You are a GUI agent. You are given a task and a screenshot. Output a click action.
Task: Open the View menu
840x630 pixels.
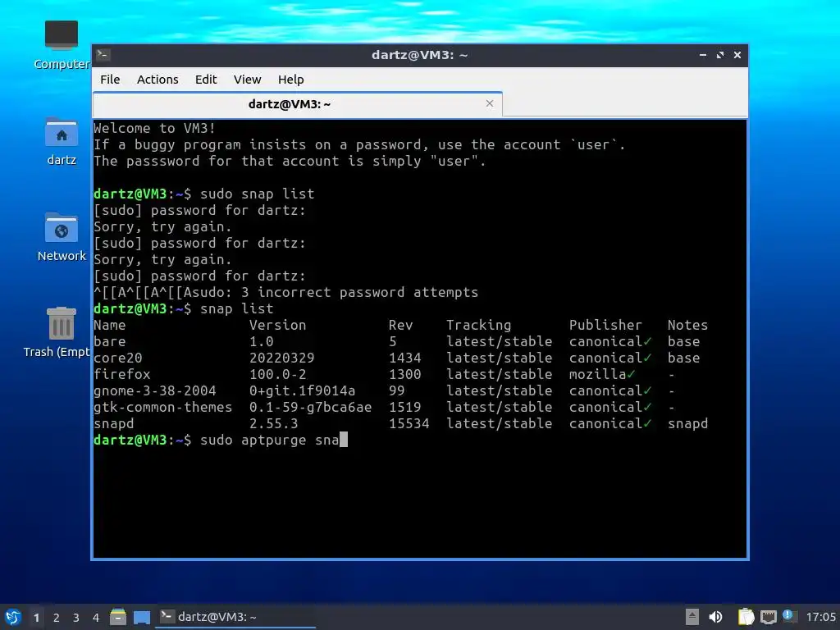coord(247,80)
